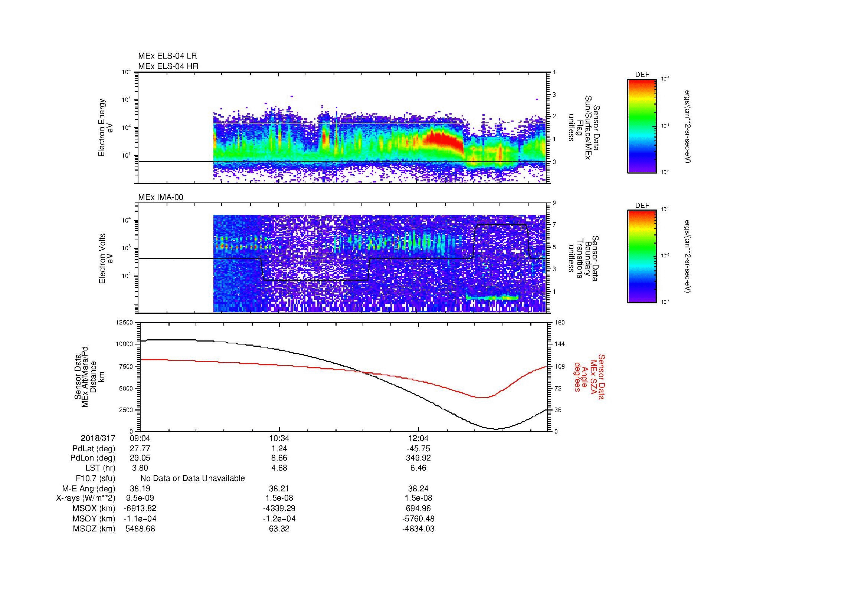Click the X-rays value '9.5e-09'

coord(140,498)
